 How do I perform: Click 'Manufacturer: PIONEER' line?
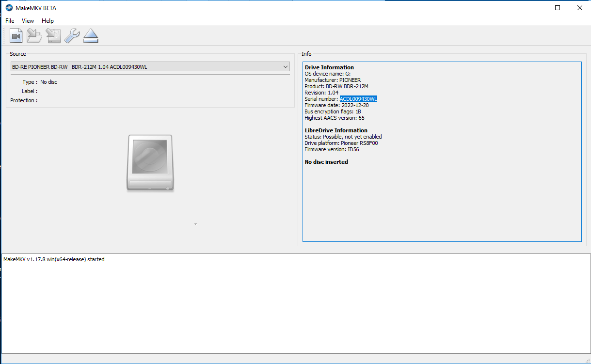coord(333,80)
